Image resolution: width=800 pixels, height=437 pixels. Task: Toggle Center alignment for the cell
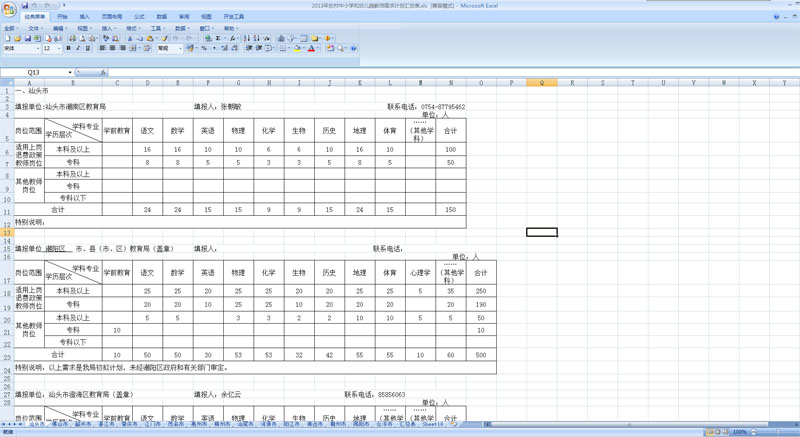(112, 48)
